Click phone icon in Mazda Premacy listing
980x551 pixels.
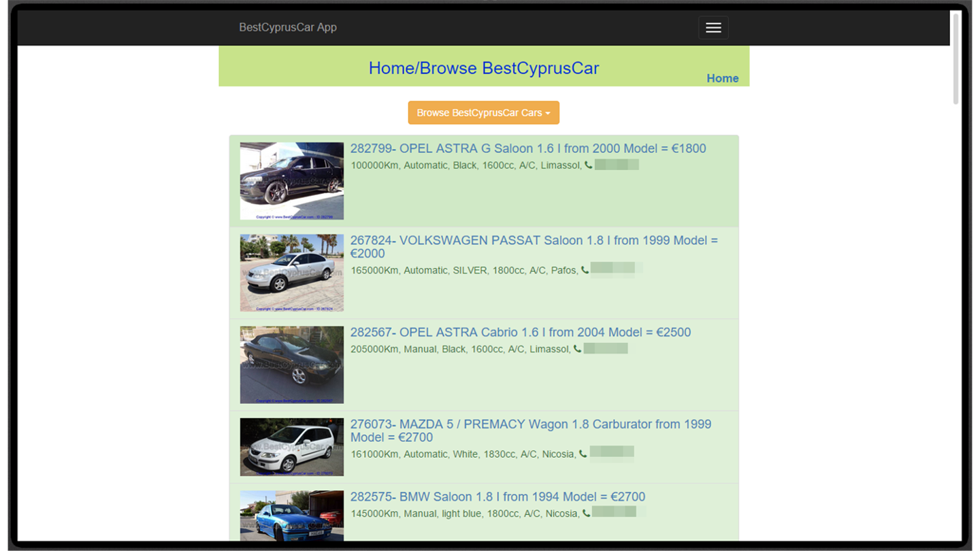point(583,454)
